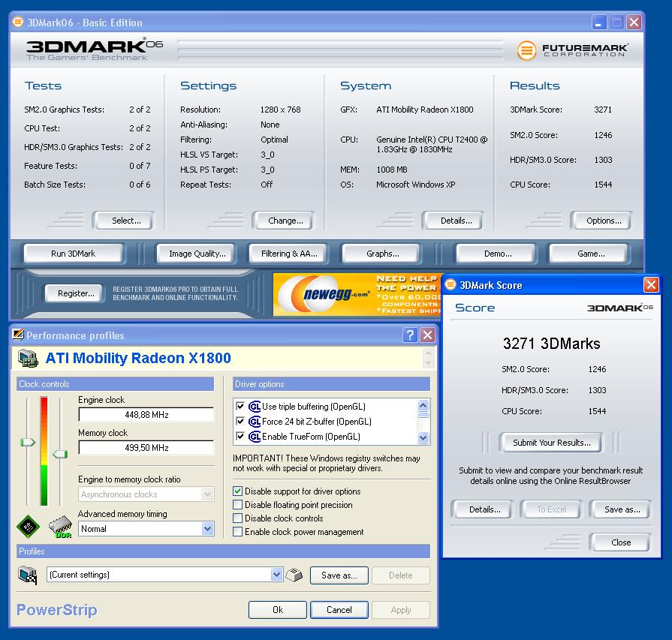Click Microsoft Windows XP text
The height and width of the screenshot is (640, 672).
coord(416,185)
